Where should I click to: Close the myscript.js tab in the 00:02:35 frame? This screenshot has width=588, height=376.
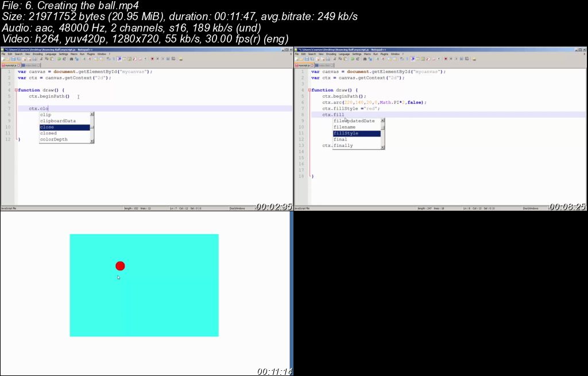18,65
